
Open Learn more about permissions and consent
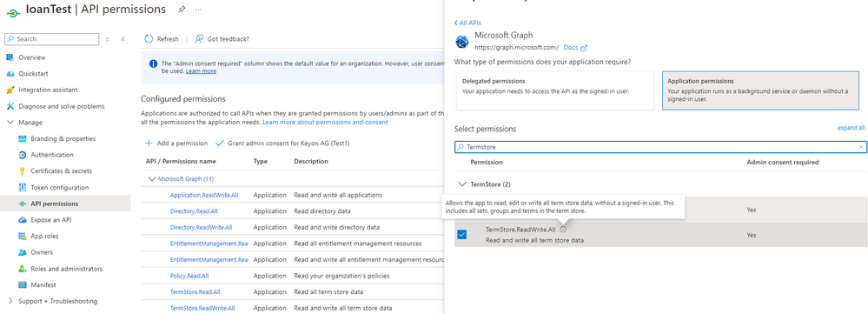[x=325, y=122]
